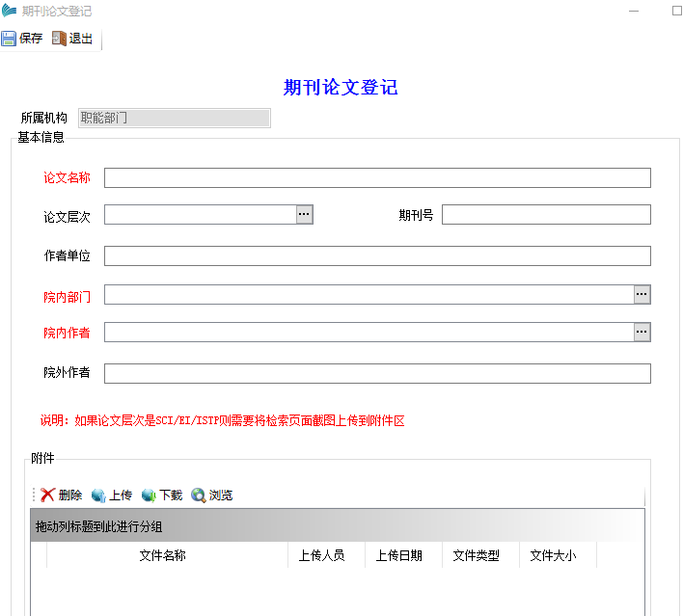
Task: Click the app logo in title bar
Action: (x=9, y=11)
